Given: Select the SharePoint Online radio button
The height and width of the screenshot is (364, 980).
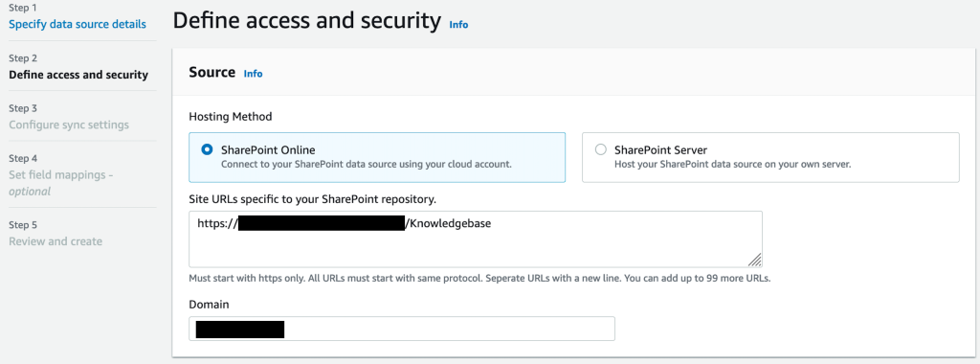Looking at the screenshot, I should (207, 150).
